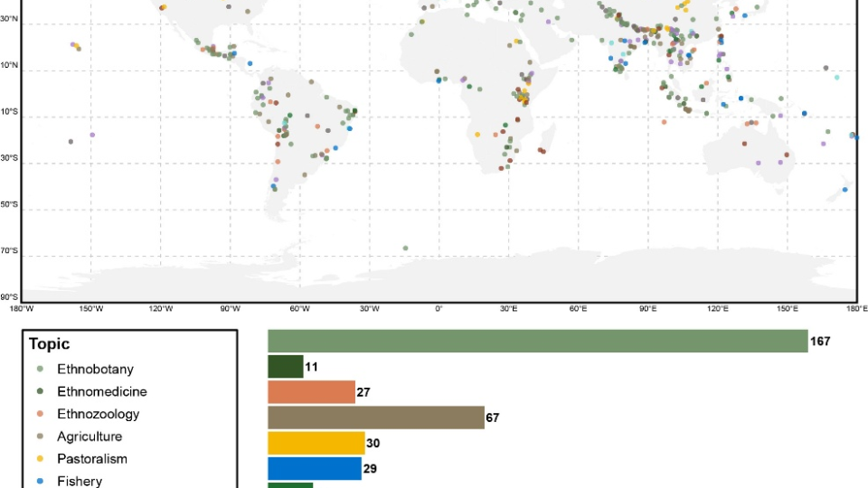This screenshot has width=868, height=488.
Task: Click the light green bar valued 167
Action: tap(537, 341)
